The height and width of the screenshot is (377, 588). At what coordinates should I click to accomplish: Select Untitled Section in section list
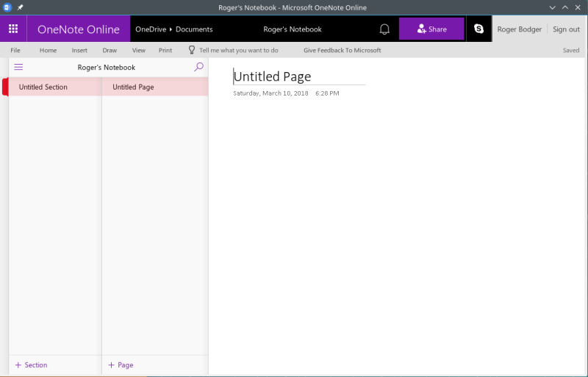[55, 87]
